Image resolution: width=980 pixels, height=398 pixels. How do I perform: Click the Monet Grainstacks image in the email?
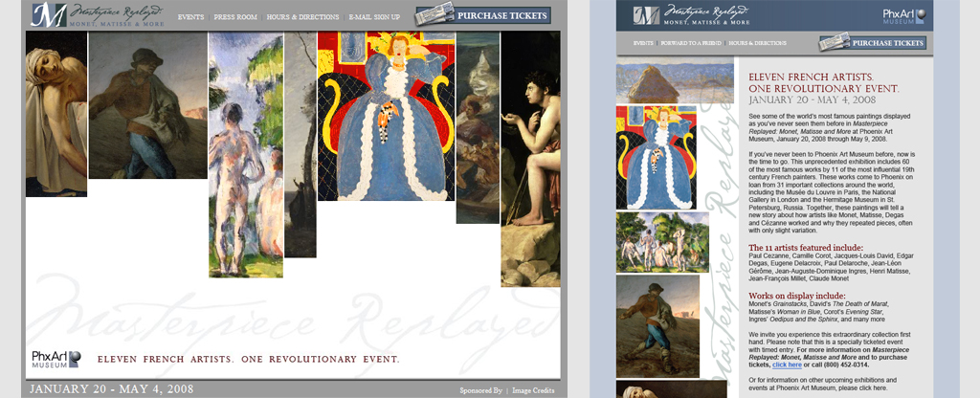675,80
